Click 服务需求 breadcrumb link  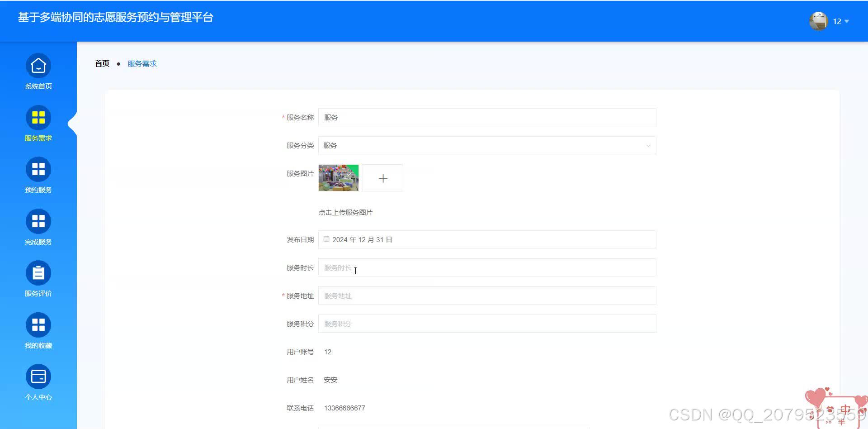pyautogui.click(x=142, y=64)
